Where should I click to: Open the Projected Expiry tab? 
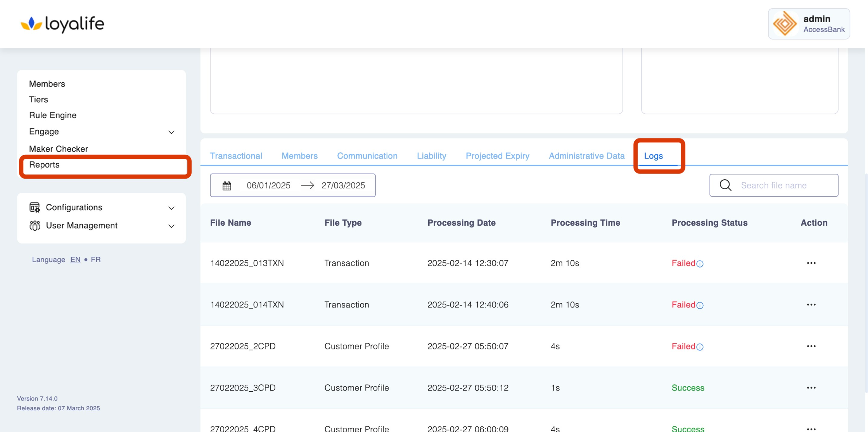coord(497,156)
